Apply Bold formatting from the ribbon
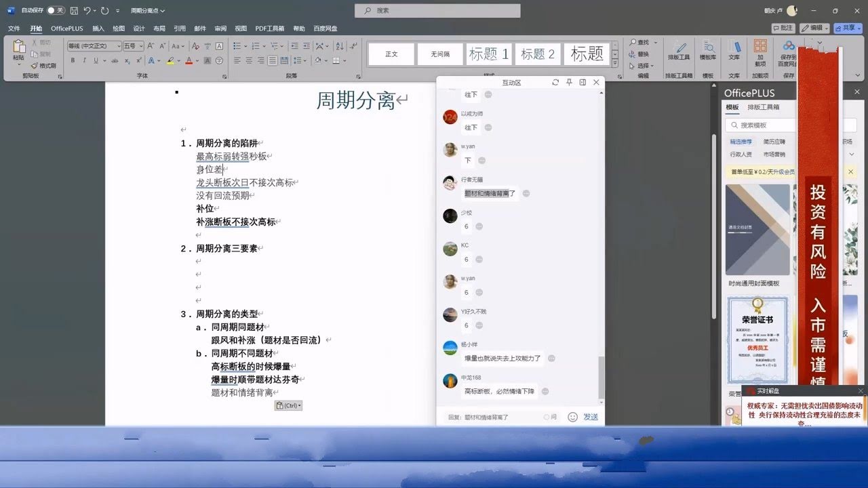Viewport: 868px width, 488px height. coord(72,60)
